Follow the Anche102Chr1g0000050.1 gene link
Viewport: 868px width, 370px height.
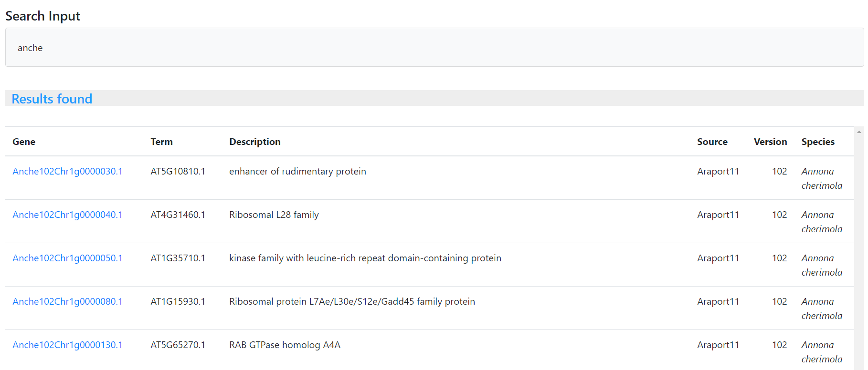[67, 258]
